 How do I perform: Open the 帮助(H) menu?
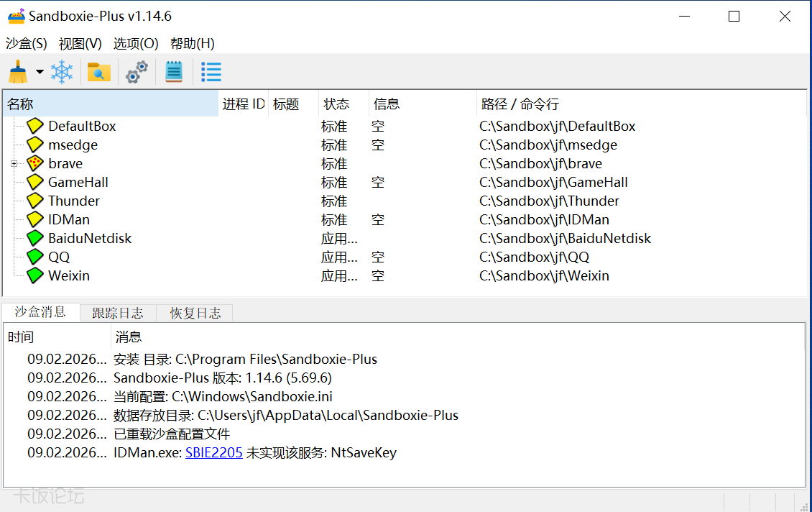coord(193,43)
